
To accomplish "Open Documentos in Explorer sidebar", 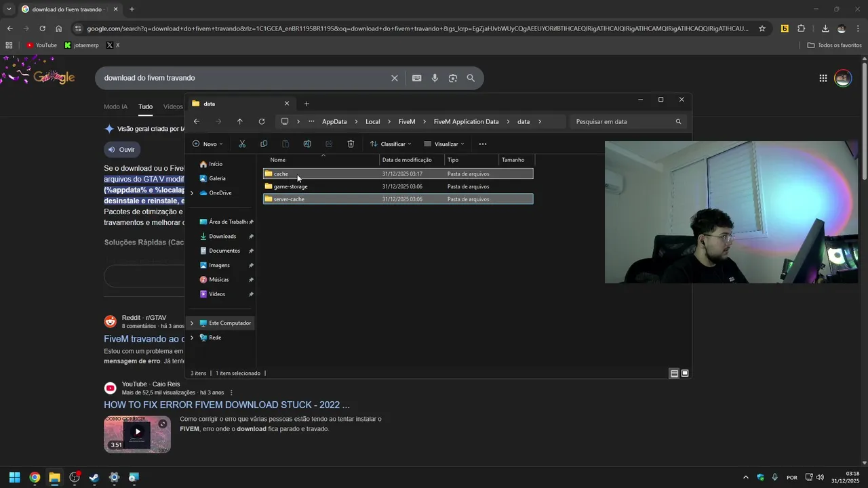I will pos(224,251).
